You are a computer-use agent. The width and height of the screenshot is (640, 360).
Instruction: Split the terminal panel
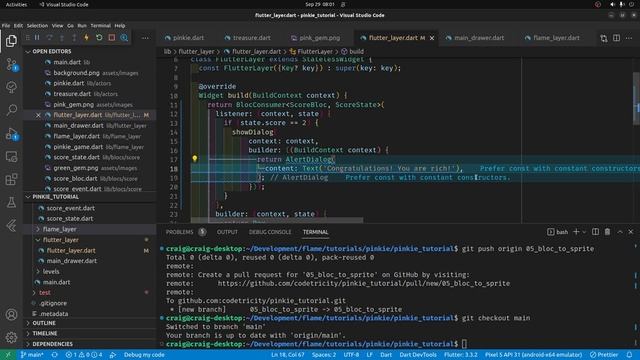596,232
